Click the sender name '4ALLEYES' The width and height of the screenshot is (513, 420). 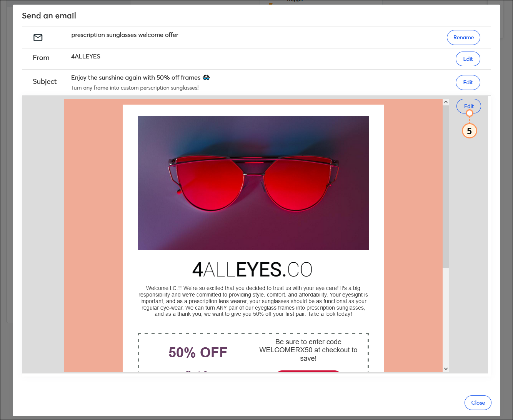coord(86,57)
